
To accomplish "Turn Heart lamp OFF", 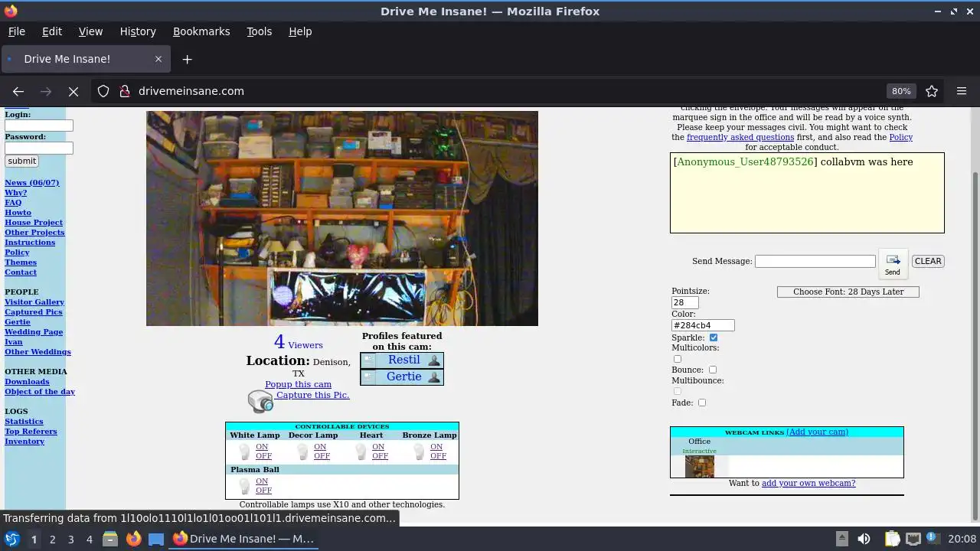I will click(x=380, y=456).
